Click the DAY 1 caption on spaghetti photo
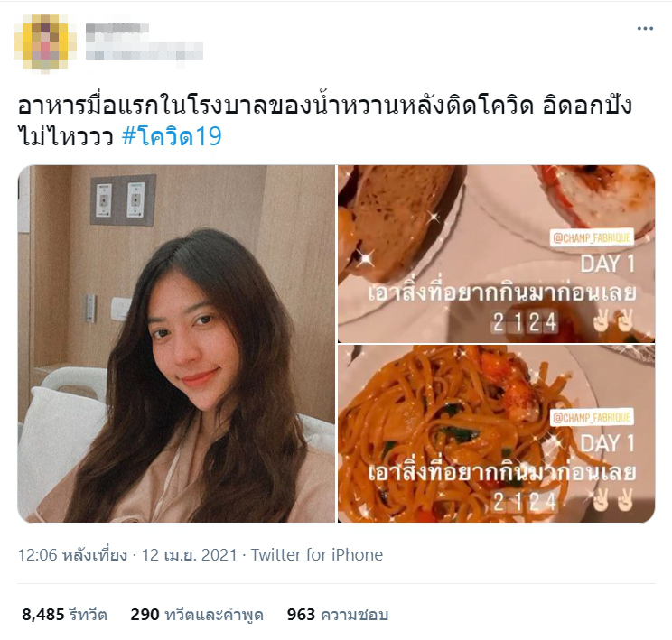The image size is (672, 640). 607,443
